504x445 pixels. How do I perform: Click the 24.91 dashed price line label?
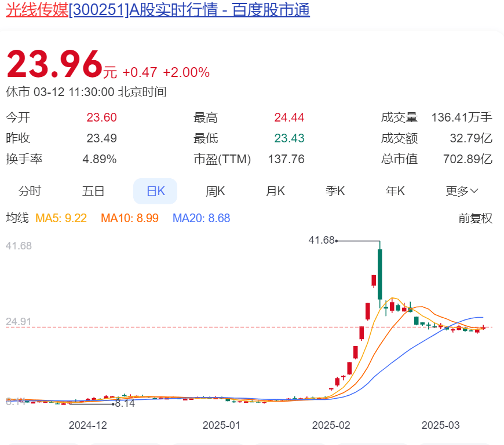(x=19, y=322)
